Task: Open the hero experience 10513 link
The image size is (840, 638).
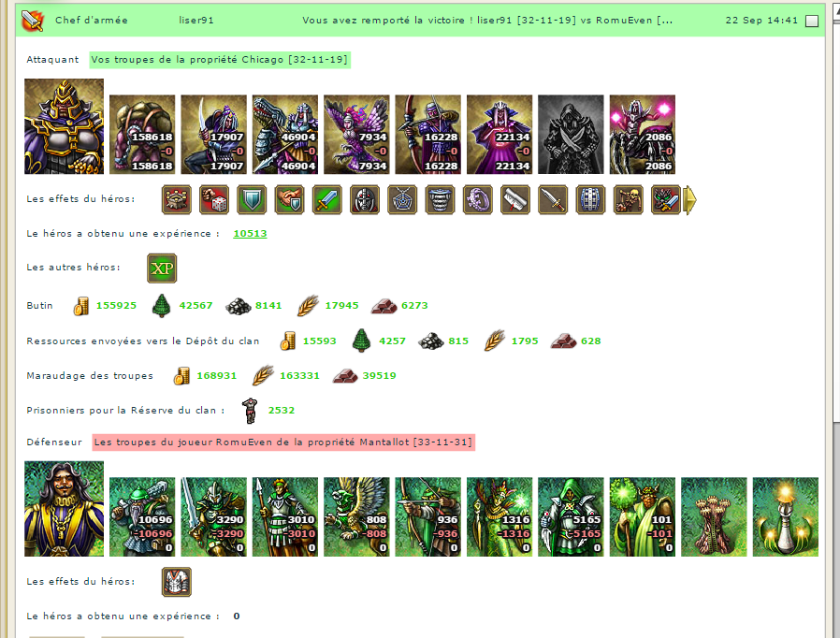Action: pyautogui.click(x=250, y=234)
